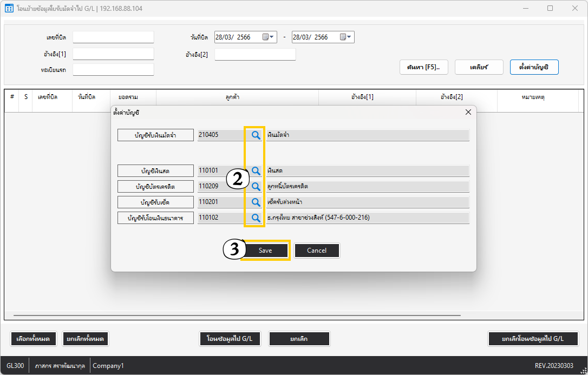Viewport: 588px width, 375px height.
Task: Click the horizontal scrollbar under the table
Action: click(x=237, y=315)
